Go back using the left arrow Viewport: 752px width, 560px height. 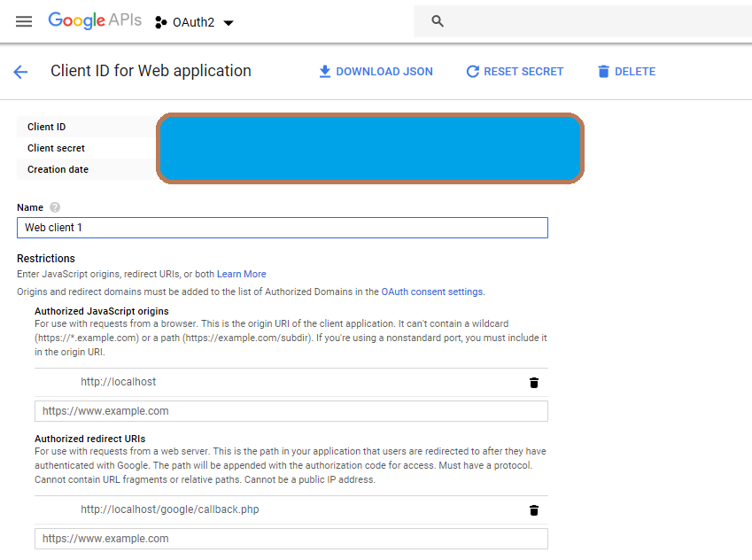pos(20,72)
